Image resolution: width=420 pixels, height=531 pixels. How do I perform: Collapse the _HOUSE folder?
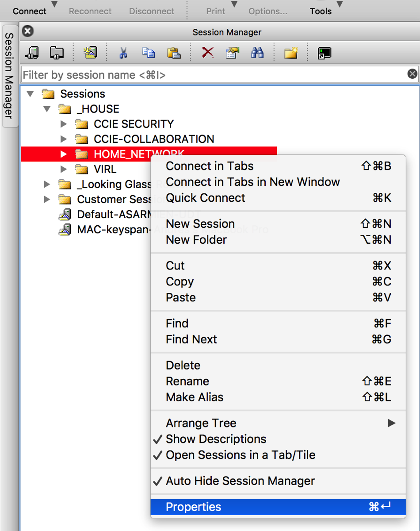point(47,109)
